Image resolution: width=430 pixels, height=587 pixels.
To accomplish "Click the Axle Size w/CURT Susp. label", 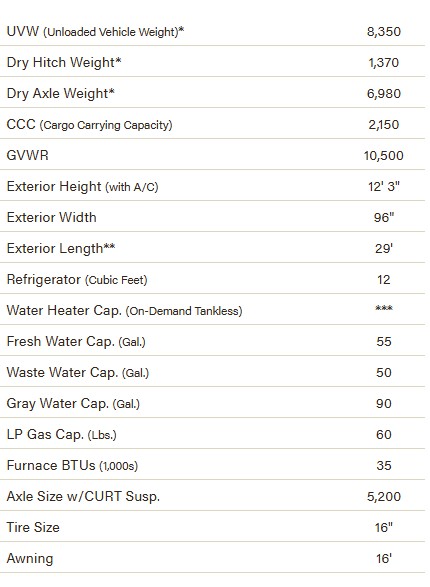I will pos(83,496).
